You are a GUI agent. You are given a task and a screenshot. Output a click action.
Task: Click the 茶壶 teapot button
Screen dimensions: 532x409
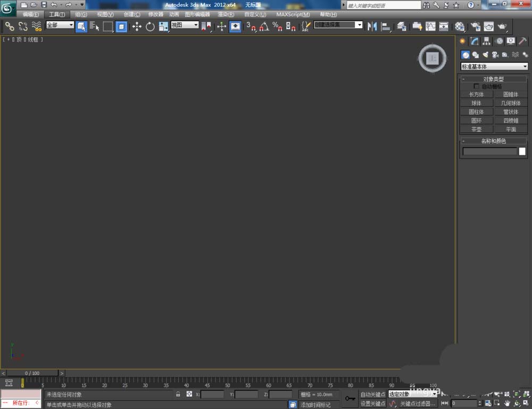pyautogui.click(x=476, y=129)
